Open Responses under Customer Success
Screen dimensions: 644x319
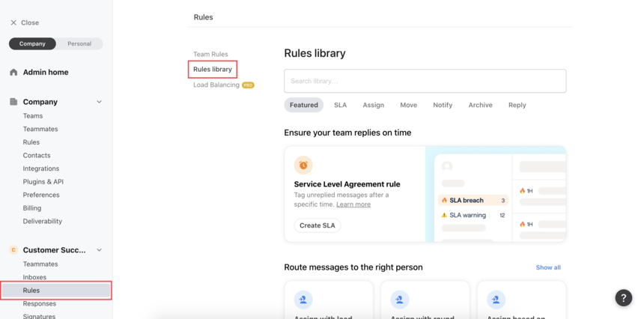pyautogui.click(x=40, y=303)
